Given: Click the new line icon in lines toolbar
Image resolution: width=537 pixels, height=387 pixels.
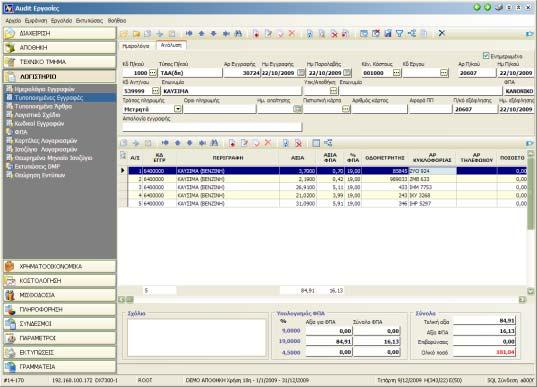Looking at the screenshot, I should 232,143.
